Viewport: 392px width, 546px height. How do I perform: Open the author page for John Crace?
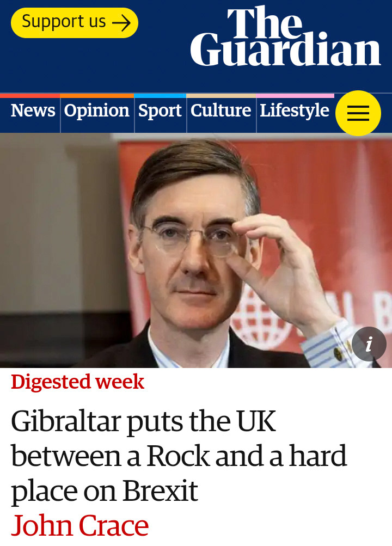[x=79, y=526]
